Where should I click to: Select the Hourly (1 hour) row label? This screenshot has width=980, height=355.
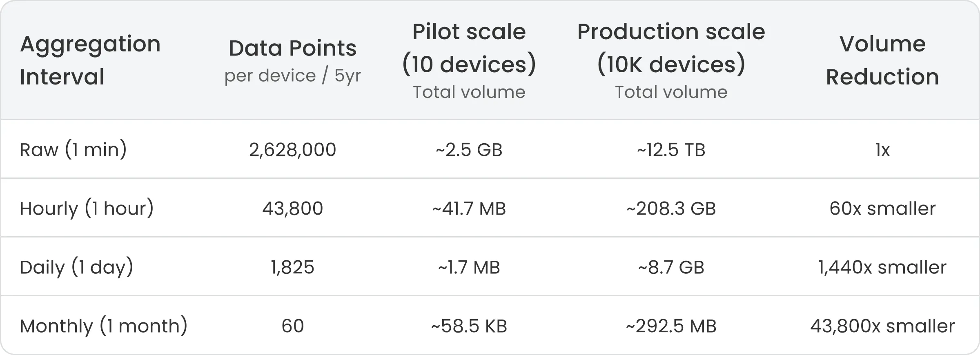pos(87,209)
